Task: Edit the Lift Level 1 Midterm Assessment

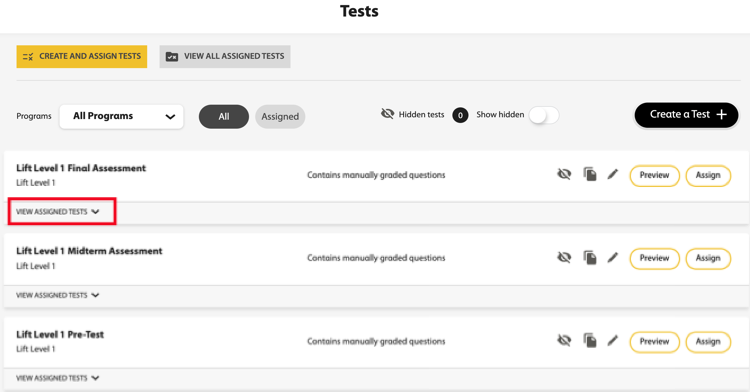Action: click(x=613, y=258)
